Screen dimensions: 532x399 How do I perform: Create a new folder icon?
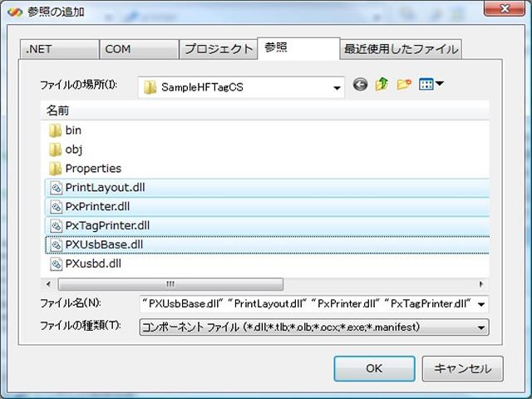pos(404,84)
